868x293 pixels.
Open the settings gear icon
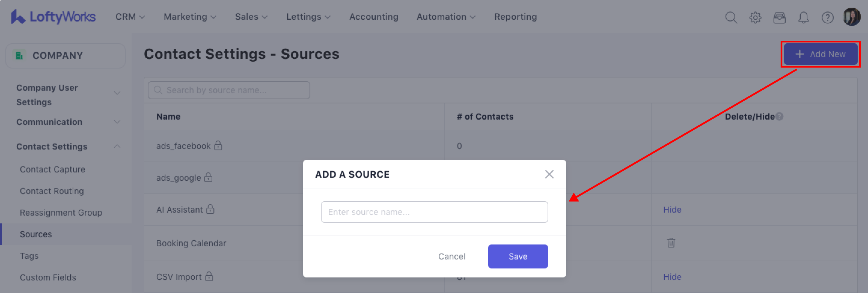pyautogui.click(x=755, y=17)
